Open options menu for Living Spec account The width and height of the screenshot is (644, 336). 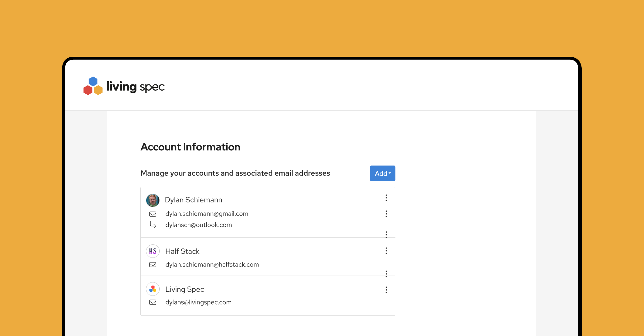386,290
